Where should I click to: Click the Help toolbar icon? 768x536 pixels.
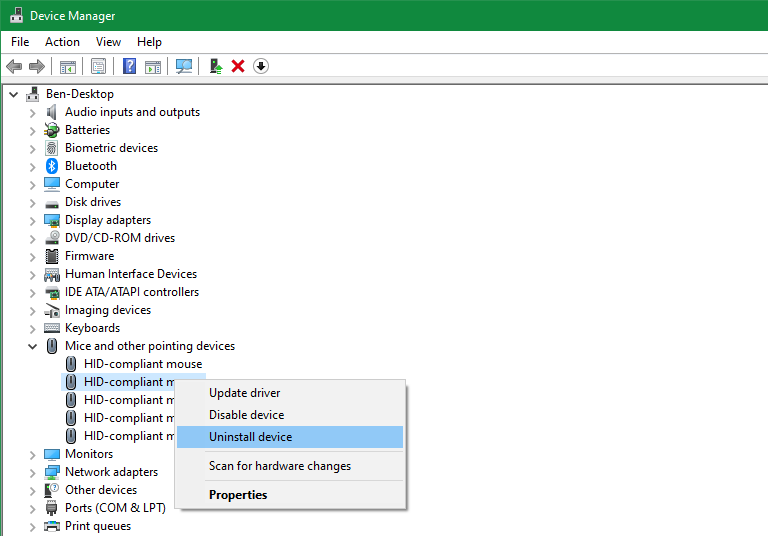(x=129, y=66)
